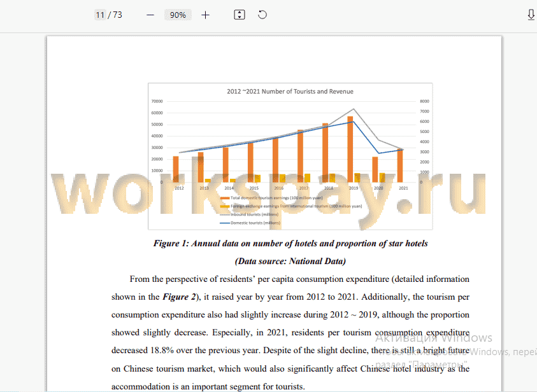The image size is (537, 392).
Task: Click text decreased 18.8% over the previous year
Action: coord(186,351)
